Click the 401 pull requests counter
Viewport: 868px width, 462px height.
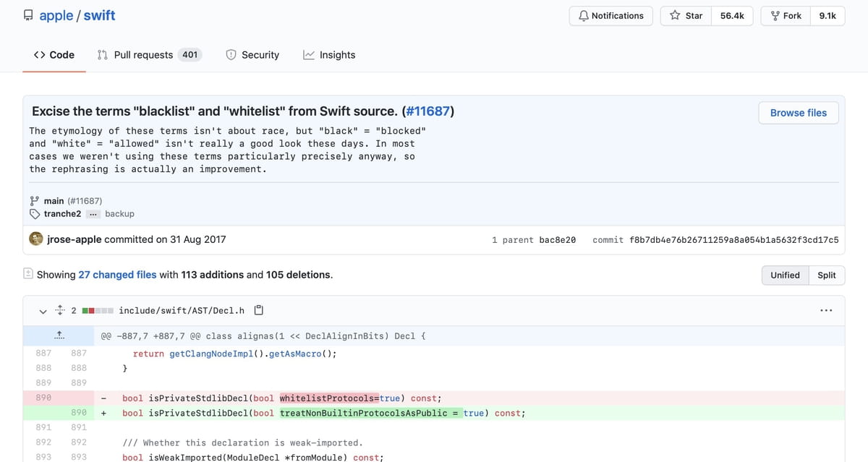point(190,55)
